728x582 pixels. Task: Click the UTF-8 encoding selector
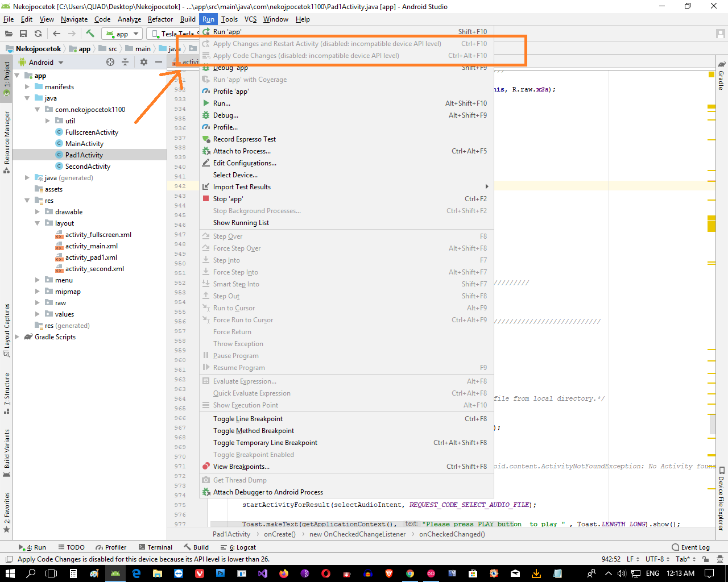point(657,559)
